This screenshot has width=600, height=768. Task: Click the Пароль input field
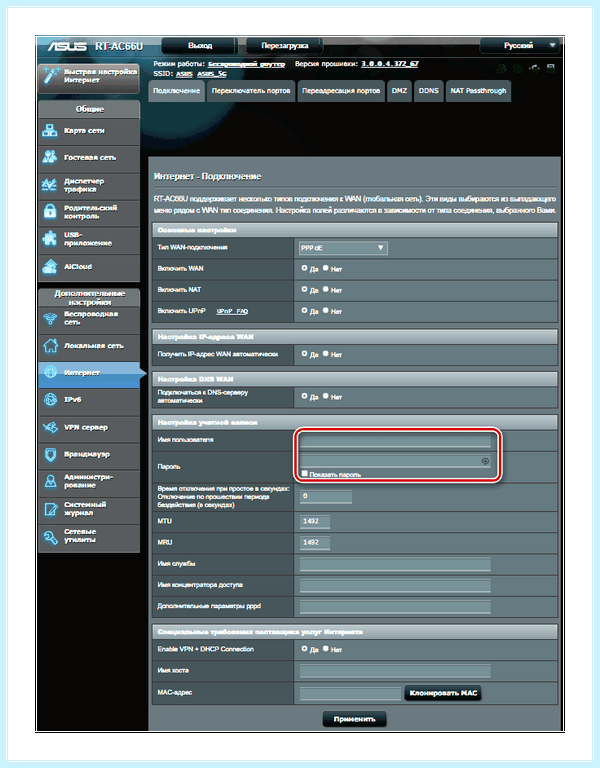pos(395,461)
